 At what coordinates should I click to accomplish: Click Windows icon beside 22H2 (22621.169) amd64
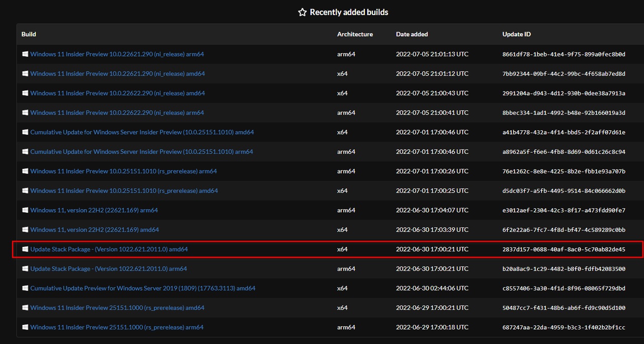pos(25,230)
